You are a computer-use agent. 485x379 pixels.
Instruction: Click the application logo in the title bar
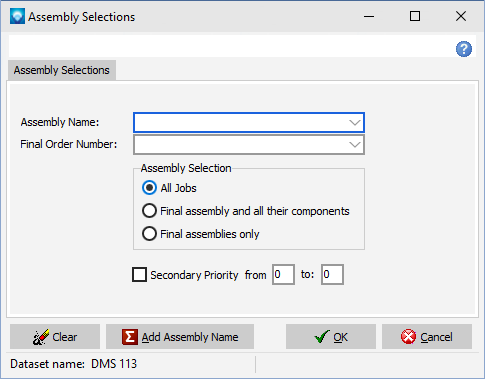(17, 16)
